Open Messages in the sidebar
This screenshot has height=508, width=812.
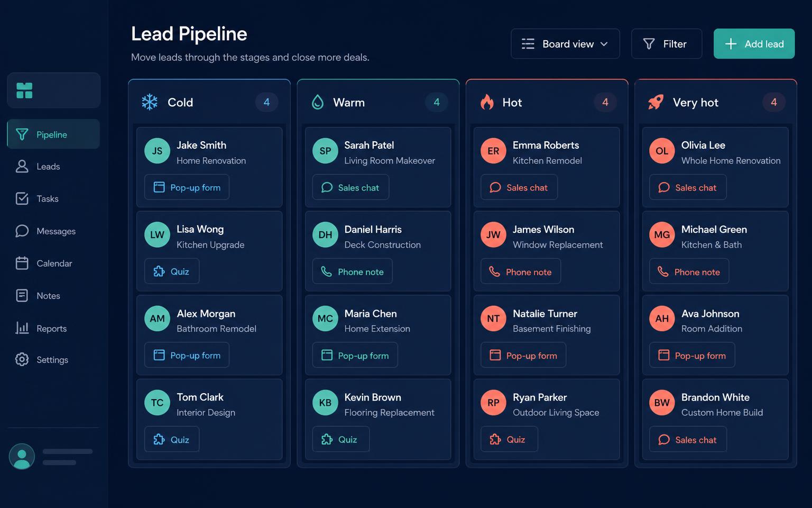(x=53, y=231)
